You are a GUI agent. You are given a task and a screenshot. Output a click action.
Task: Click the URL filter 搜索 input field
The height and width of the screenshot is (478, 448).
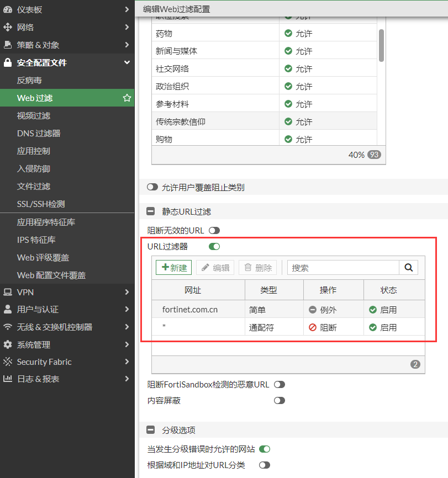coord(342,268)
